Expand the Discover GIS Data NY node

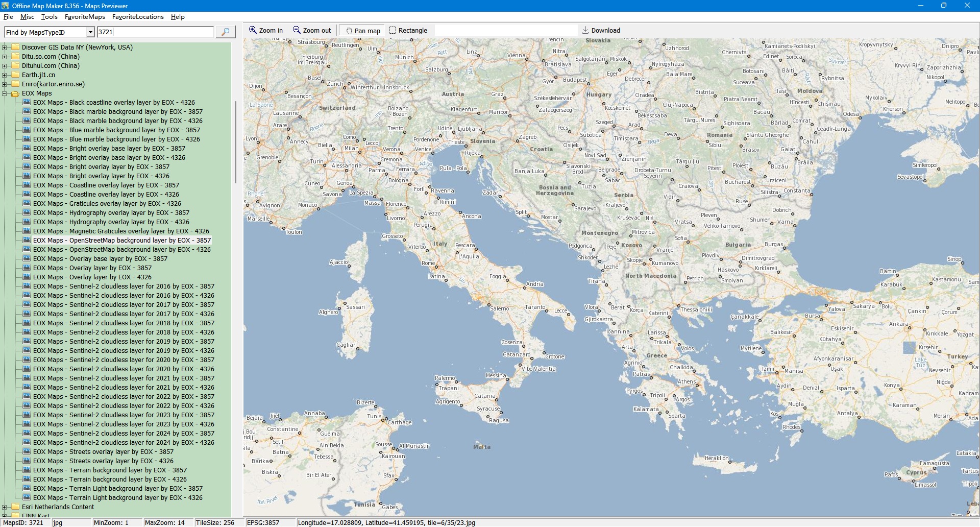[5, 47]
